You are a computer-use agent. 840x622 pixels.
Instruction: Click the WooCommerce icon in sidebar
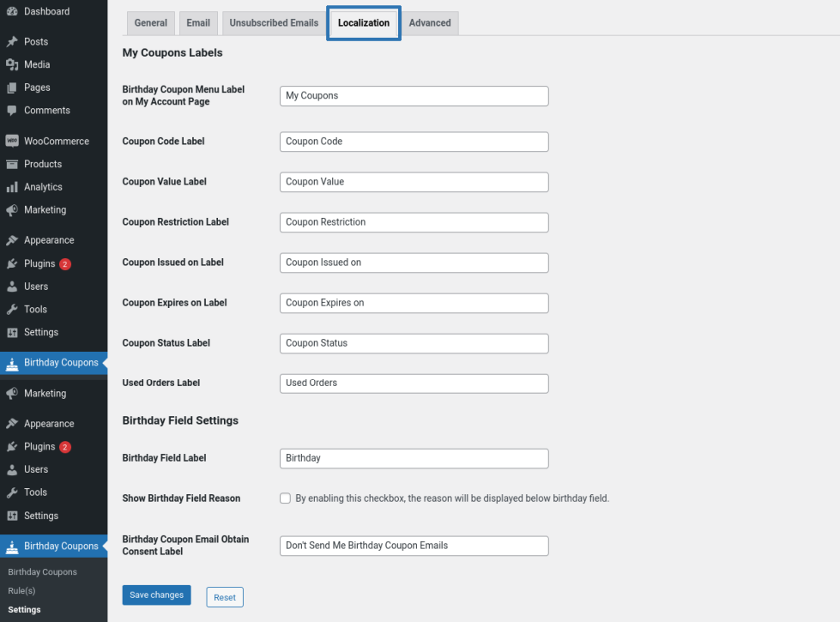(12, 142)
